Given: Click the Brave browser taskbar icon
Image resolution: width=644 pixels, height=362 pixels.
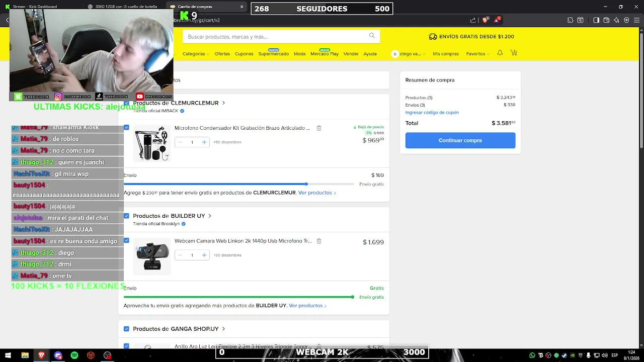Looking at the screenshot, I should coord(41,355).
